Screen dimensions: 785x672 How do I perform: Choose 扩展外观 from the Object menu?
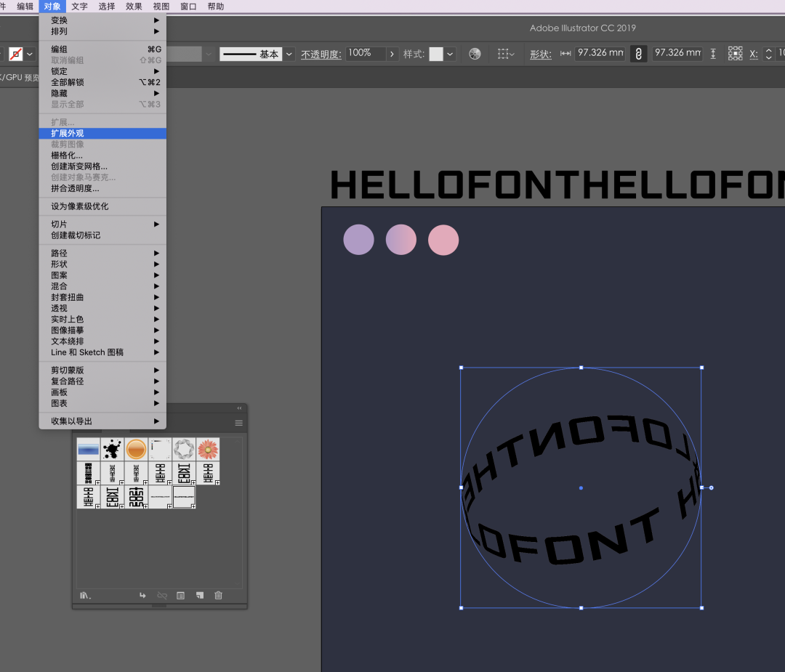pos(68,134)
